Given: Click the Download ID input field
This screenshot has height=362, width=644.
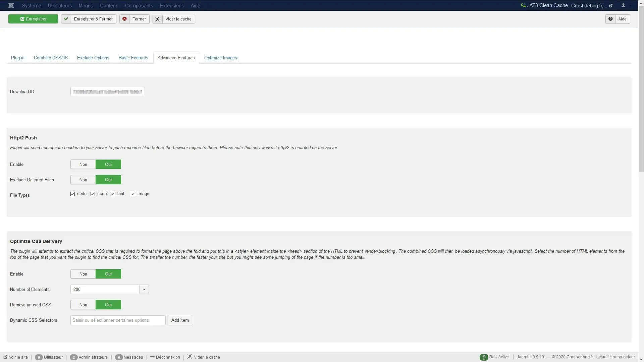Looking at the screenshot, I should [x=107, y=92].
